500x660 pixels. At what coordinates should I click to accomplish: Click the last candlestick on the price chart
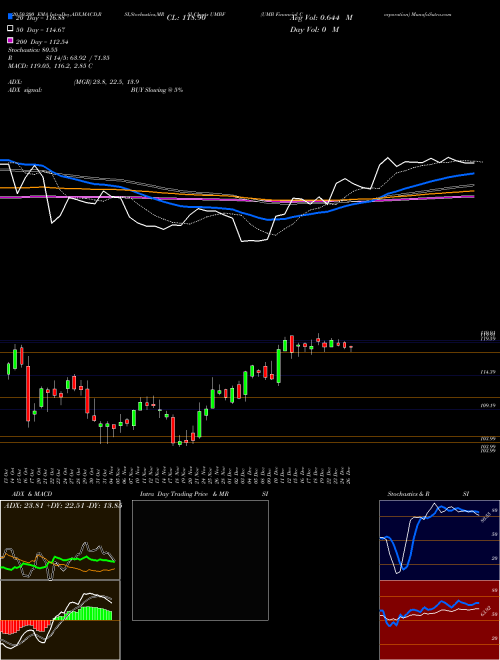coord(351,348)
